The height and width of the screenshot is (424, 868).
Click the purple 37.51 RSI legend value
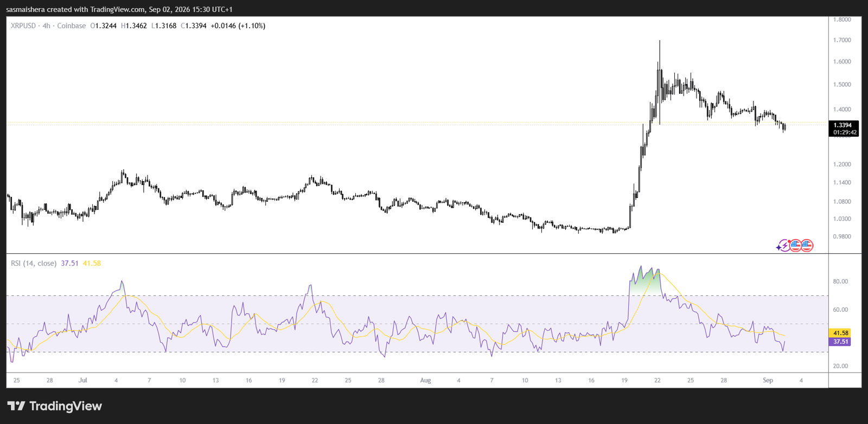pos(69,263)
